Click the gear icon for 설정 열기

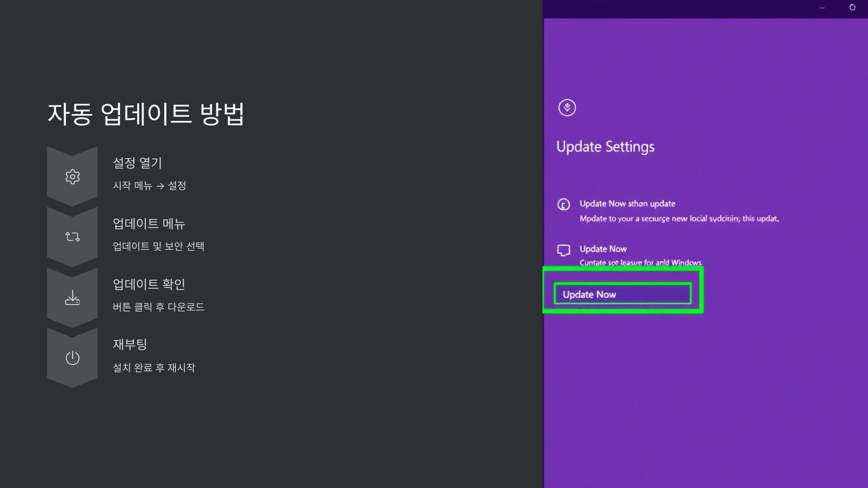pyautogui.click(x=72, y=177)
